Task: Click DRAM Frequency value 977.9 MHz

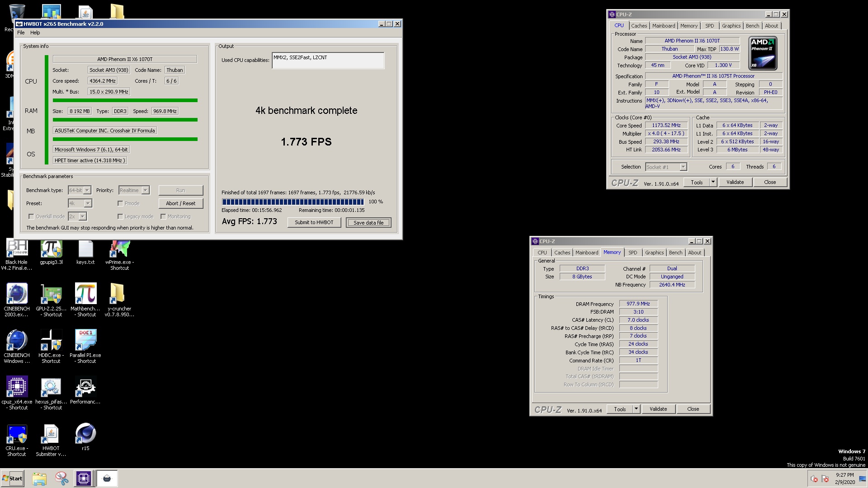Action: [x=638, y=304]
